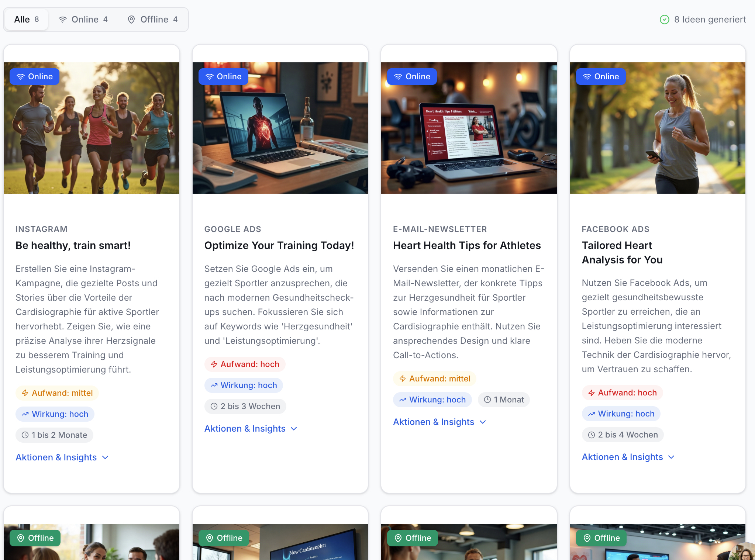Click the title Be healthy, train smart!

(x=73, y=245)
